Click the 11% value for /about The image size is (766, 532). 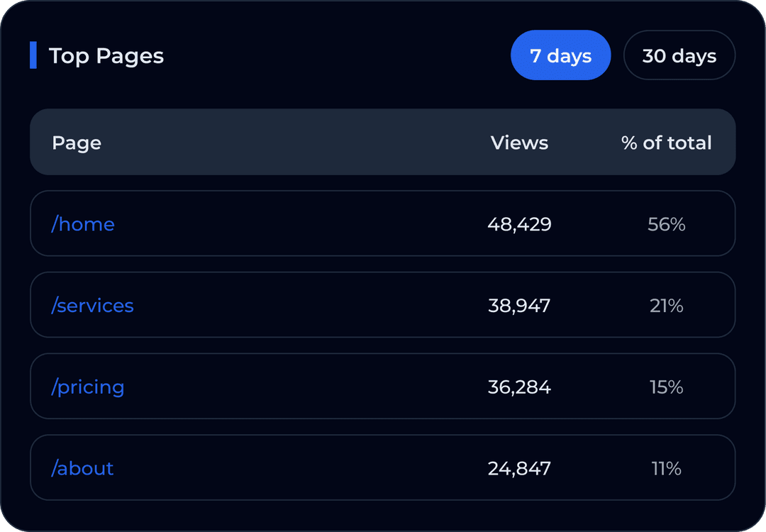click(x=667, y=468)
